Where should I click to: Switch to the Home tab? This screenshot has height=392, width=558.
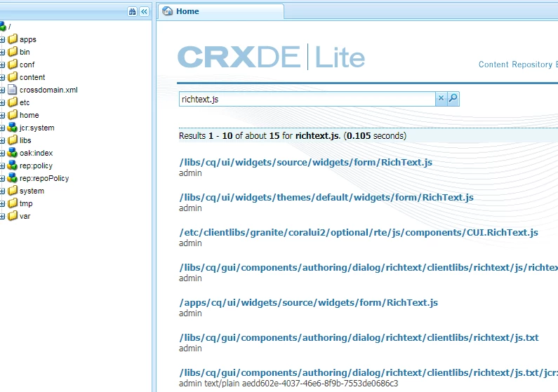[221, 11]
